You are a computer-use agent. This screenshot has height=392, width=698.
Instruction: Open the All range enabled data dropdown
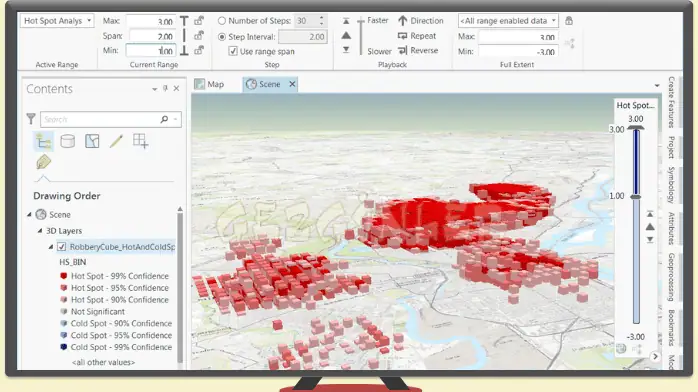[508, 21]
